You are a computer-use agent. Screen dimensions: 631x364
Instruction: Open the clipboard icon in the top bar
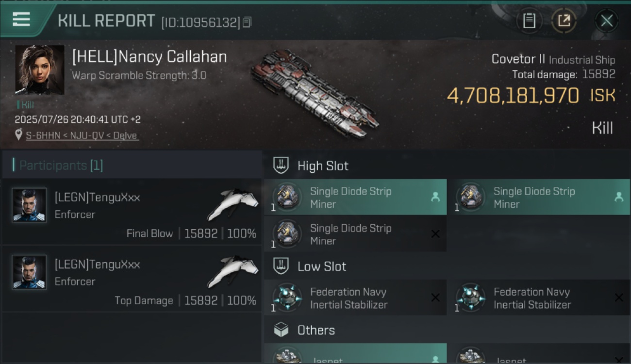529,21
